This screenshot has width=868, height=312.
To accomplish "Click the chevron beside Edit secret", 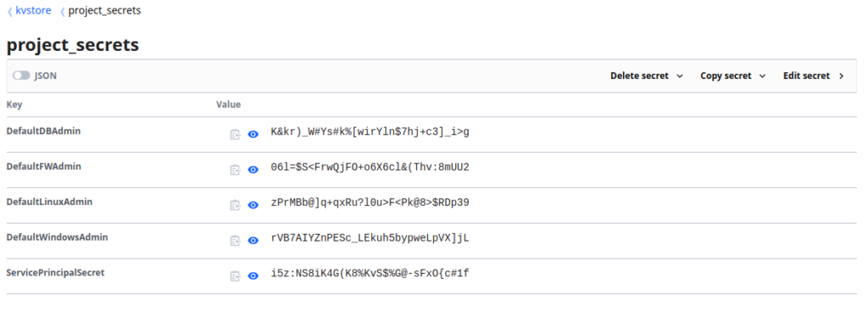I will [x=842, y=75].
